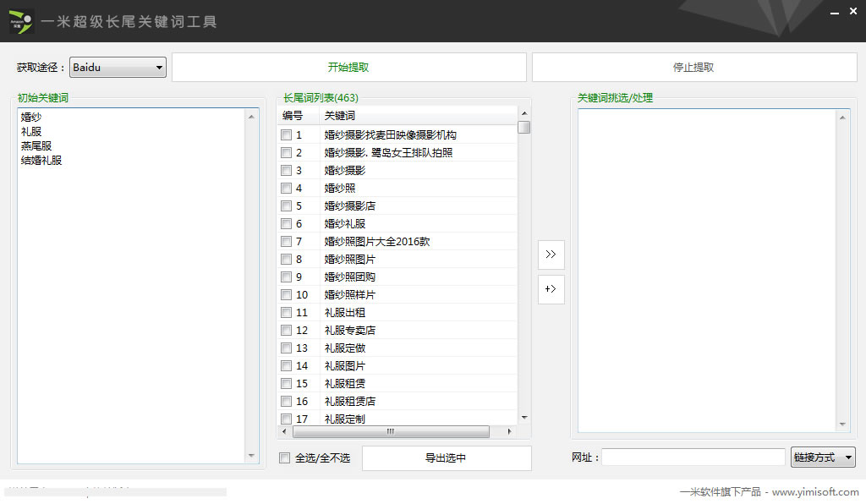The image size is (866, 504).
Task: Click keyword text 婚纱礼服 in list
Action: (345, 223)
